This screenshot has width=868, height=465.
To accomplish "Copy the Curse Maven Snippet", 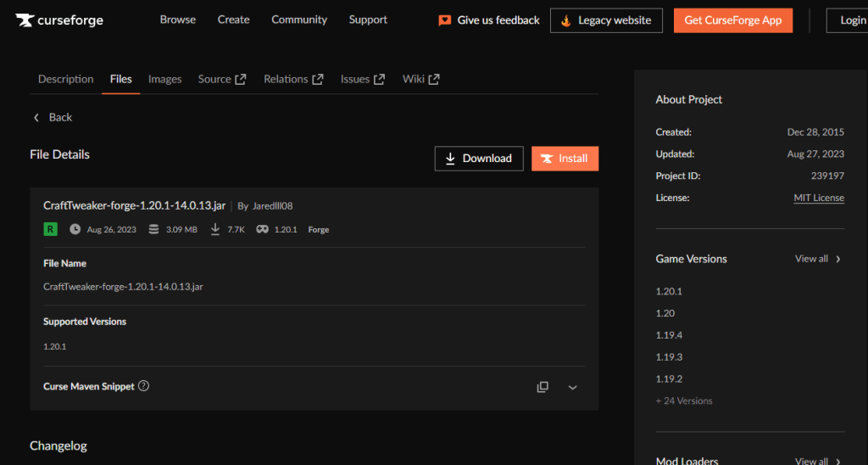I will (x=542, y=387).
